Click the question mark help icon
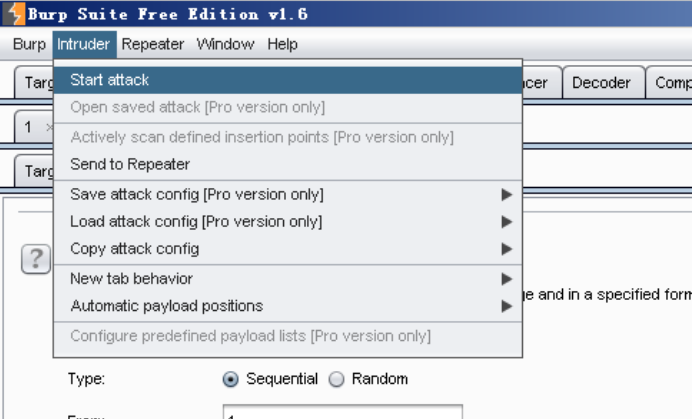692x419 pixels. (36, 259)
